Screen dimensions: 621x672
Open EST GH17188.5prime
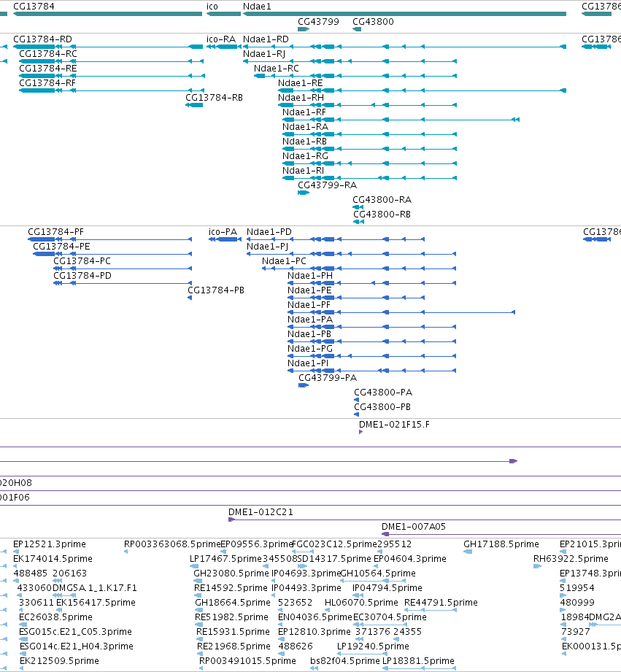501,544
